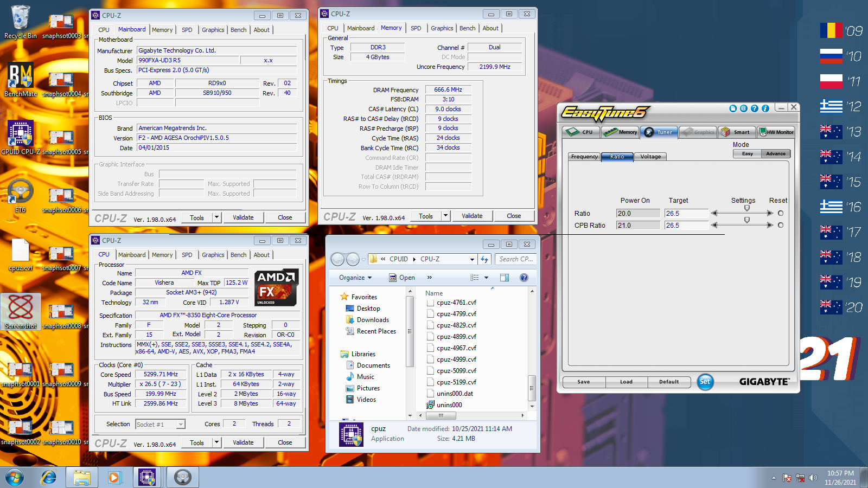Click the EasyTune taskbar button
868x488 pixels.
(x=183, y=478)
